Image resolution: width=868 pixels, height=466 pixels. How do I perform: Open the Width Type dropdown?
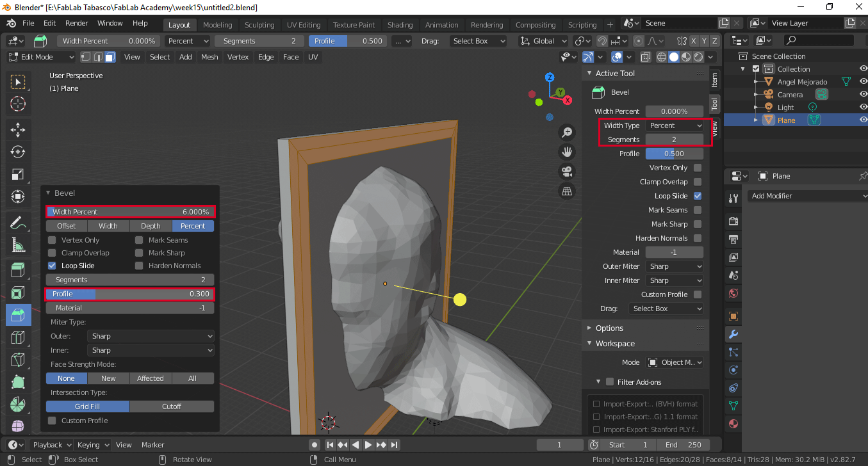pyautogui.click(x=675, y=125)
